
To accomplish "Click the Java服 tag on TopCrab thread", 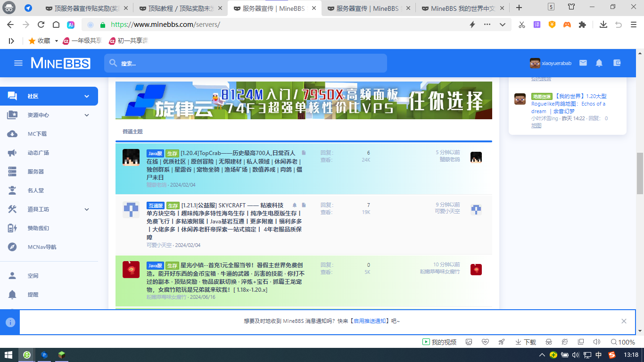I will click(155, 153).
